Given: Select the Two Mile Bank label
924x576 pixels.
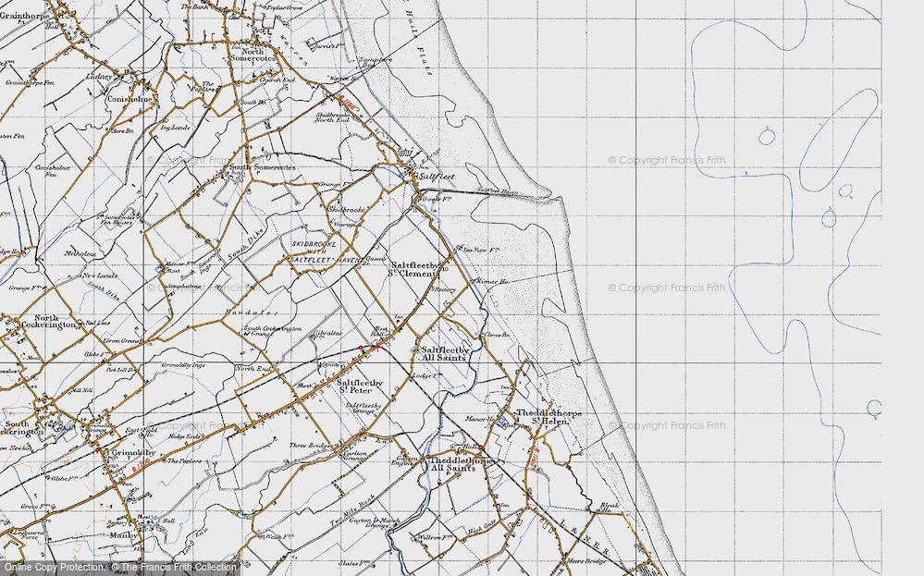Looking at the screenshot, I should coord(352,510).
